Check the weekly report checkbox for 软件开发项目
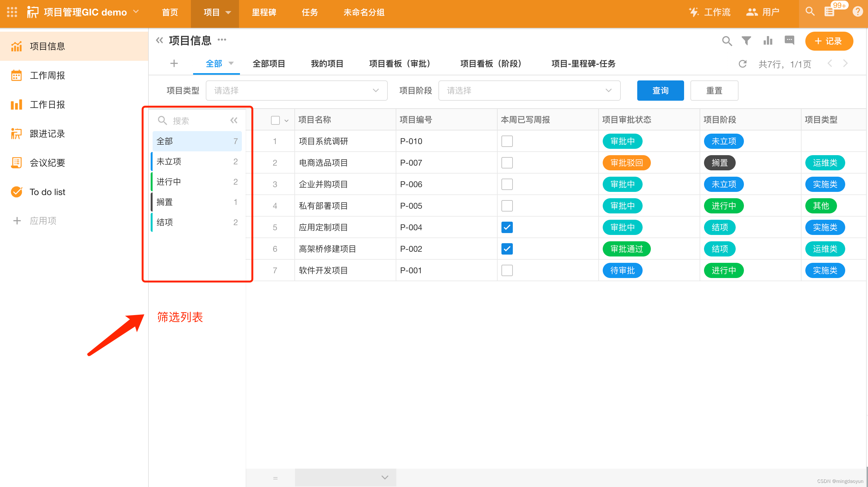This screenshot has width=868, height=487. pyautogui.click(x=507, y=270)
